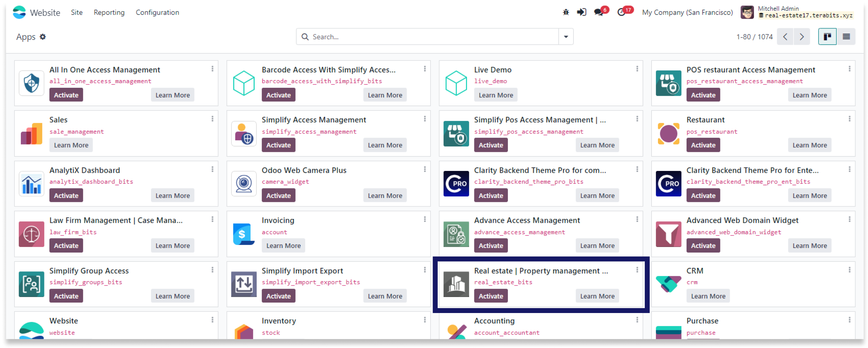Screen dimensions: 868x348
Task: Open the Reporting menu
Action: (x=109, y=13)
